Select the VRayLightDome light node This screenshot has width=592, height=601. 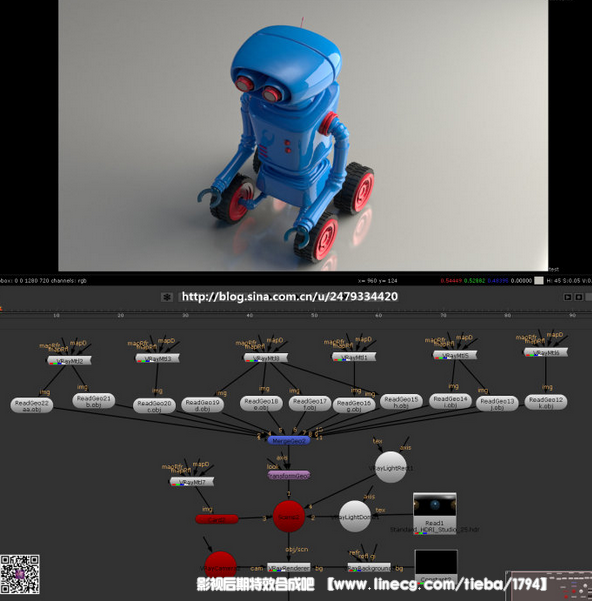(x=355, y=517)
